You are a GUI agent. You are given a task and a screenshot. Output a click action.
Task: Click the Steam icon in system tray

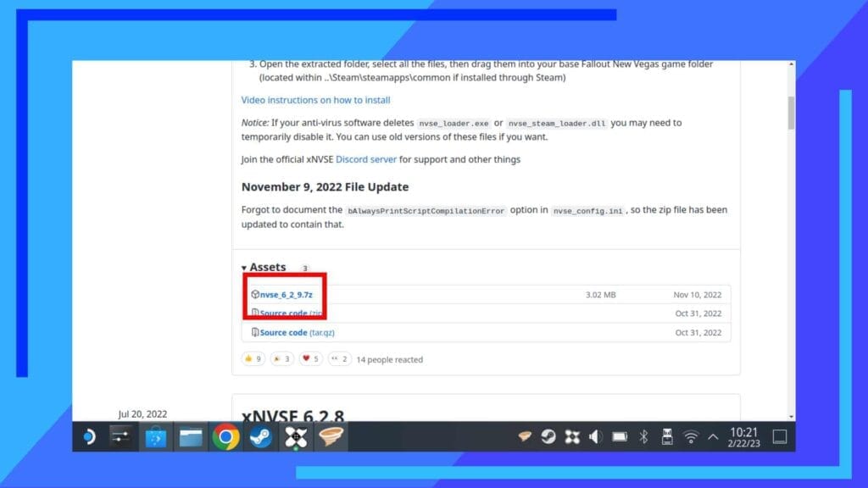pyautogui.click(x=548, y=437)
